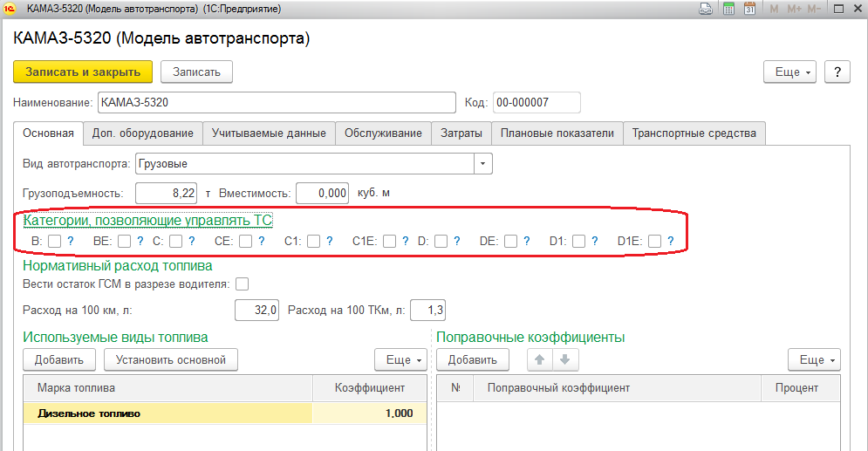Screen dimensions: 868x451
Task: Tick the category C checkbox
Action: pyautogui.click(x=175, y=242)
